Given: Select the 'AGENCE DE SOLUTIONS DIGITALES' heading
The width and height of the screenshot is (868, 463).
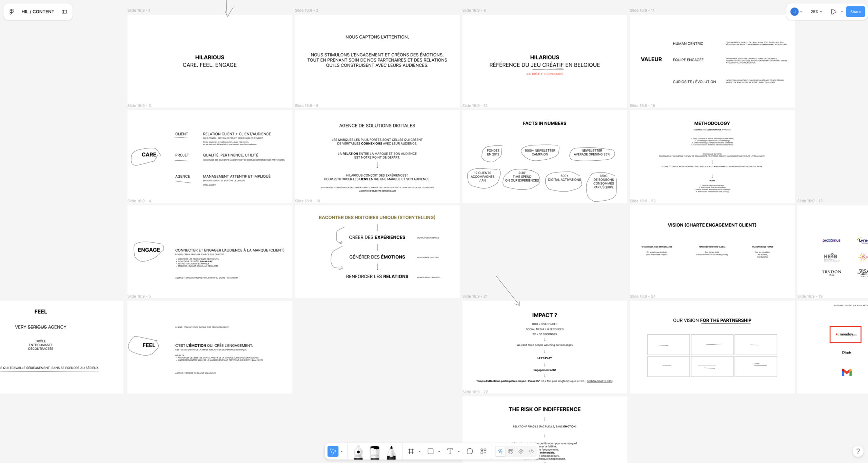Looking at the screenshot, I should pos(377,126).
